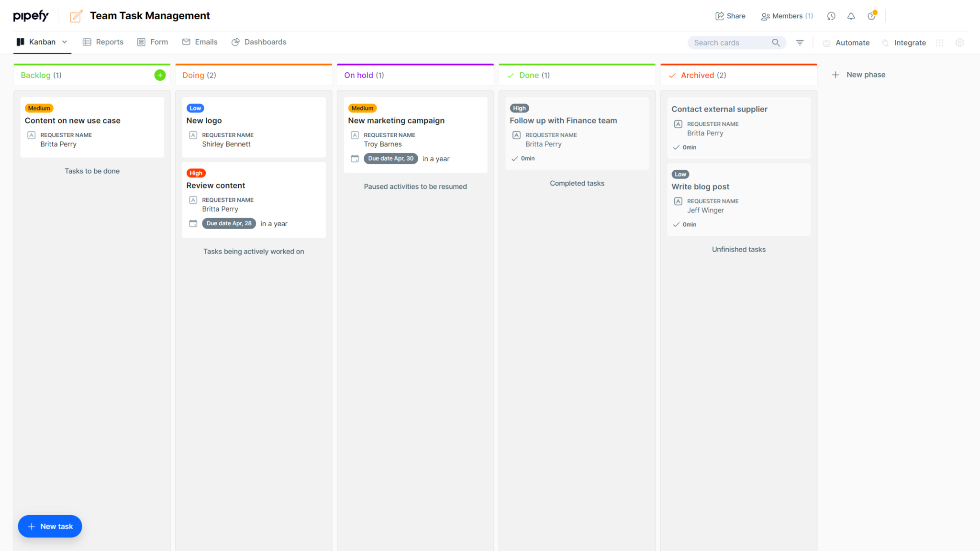Image resolution: width=980 pixels, height=551 pixels.
Task: Open the notifications bell icon
Action: coord(851,16)
